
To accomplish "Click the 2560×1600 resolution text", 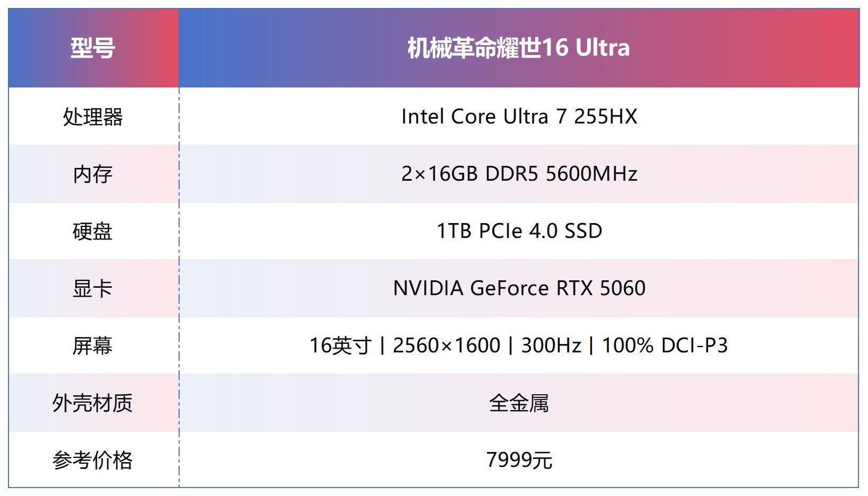I will pos(446,346).
